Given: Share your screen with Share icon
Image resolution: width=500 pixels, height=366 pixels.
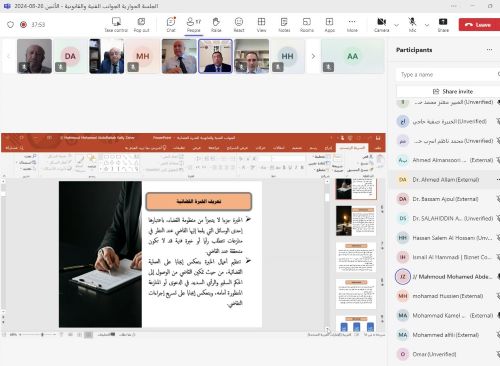Looking at the screenshot, I should point(443,25).
